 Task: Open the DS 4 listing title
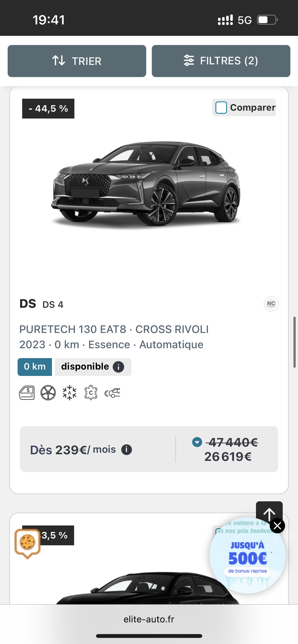pyautogui.click(x=42, y=304)
